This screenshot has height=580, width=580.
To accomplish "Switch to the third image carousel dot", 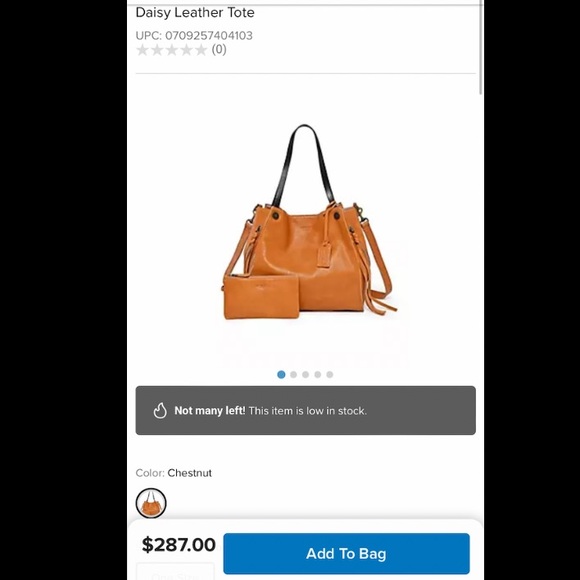I will (306, 375).
